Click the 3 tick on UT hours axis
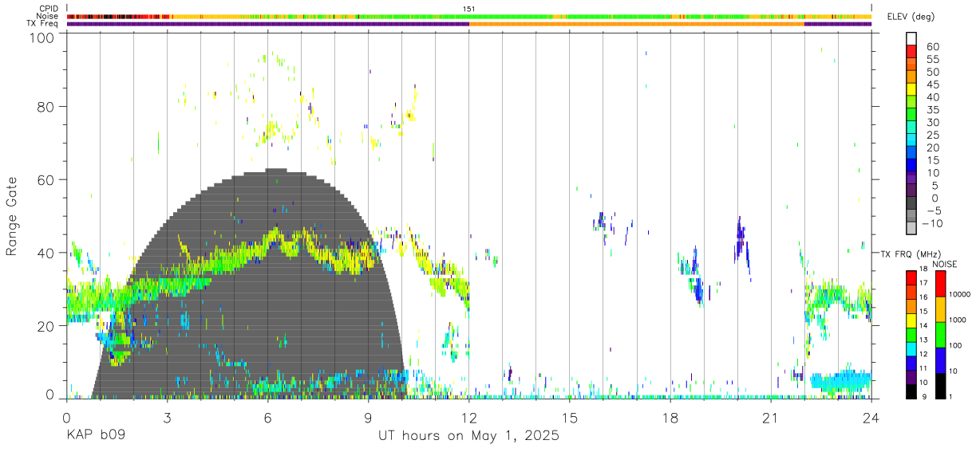This screenshot has height=452, width=980. (167, 418)
